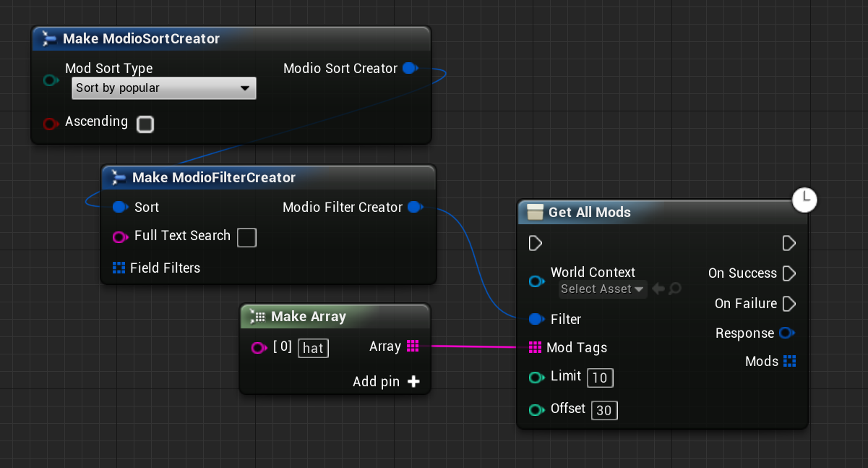Click the On Failure exec pin
The height and width of the screenshot is (468, 868).
coord(789,303)
